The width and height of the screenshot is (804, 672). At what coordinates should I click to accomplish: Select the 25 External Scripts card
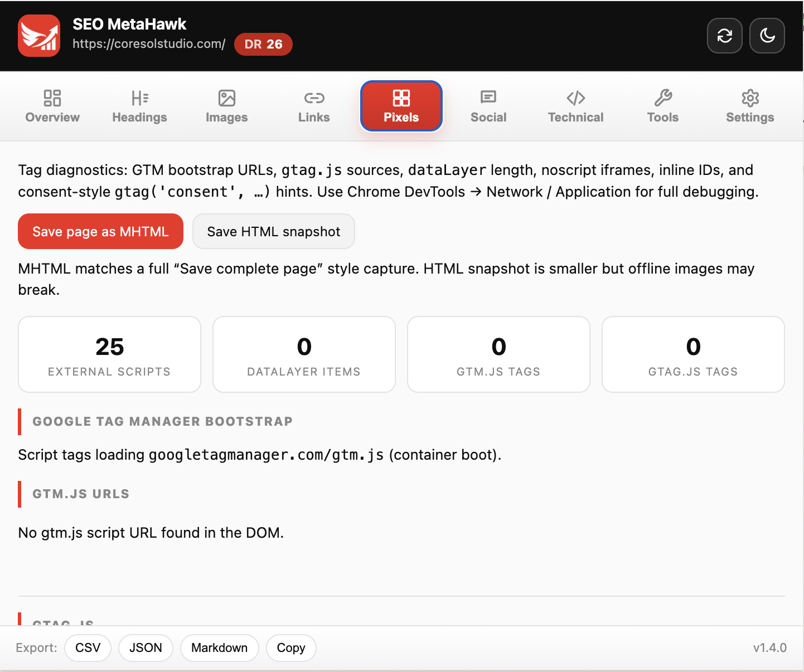point(109,354)
